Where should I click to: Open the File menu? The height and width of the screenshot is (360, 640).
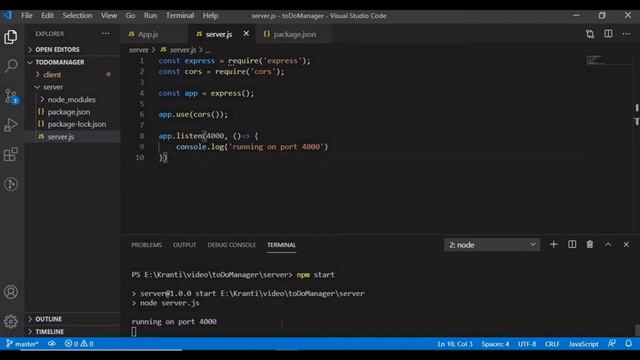(27, 16)
